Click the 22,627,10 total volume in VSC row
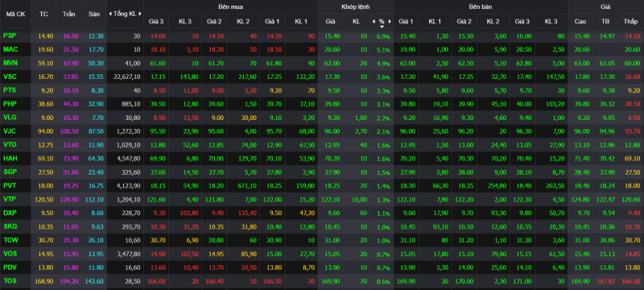This screenshot has width=644, height=290. [128, 77]
